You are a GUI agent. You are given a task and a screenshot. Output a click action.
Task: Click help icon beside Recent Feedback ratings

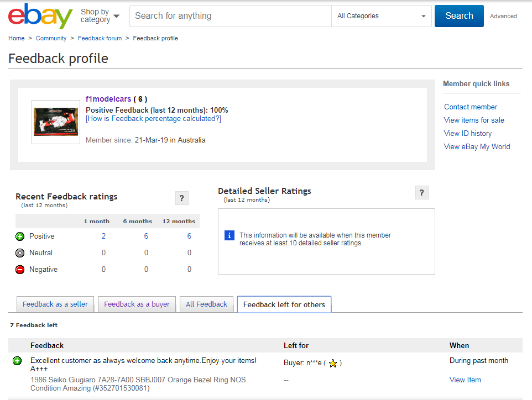(181, 198)
